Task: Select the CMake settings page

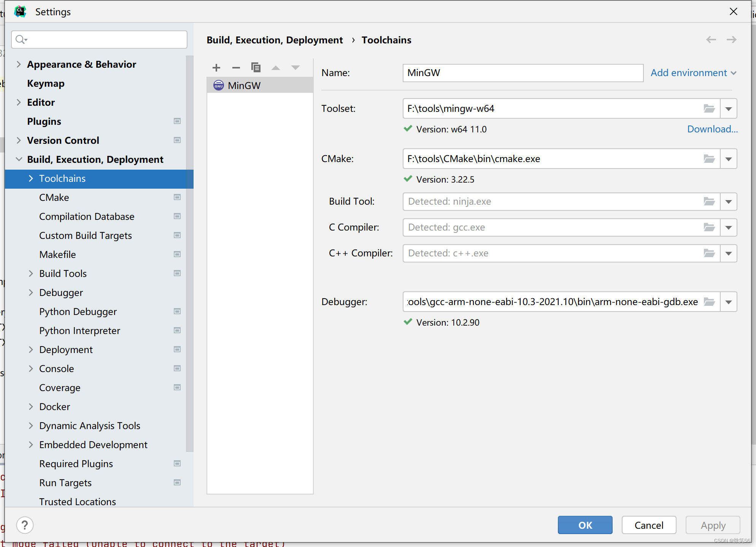Action: click(x=54, y=197)
